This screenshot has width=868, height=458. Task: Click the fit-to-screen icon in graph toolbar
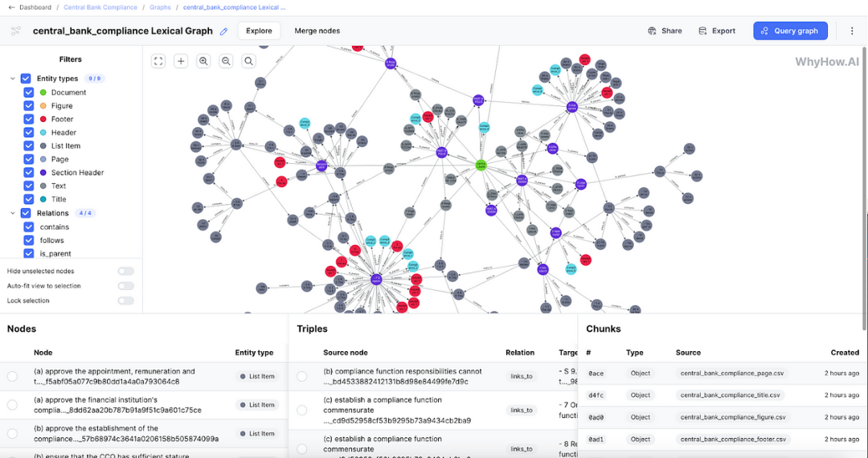[x=158, y=61]
